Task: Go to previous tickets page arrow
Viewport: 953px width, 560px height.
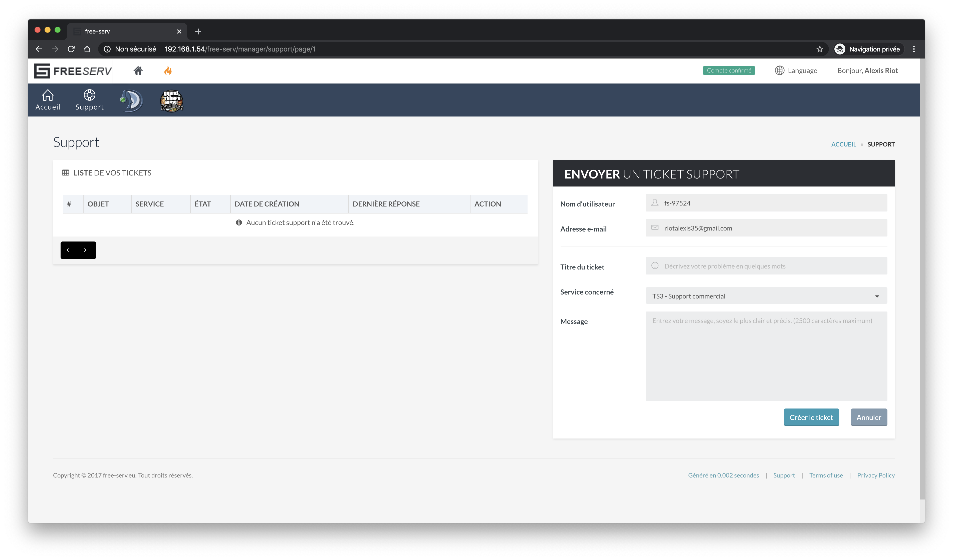Action: click(68, 250)
